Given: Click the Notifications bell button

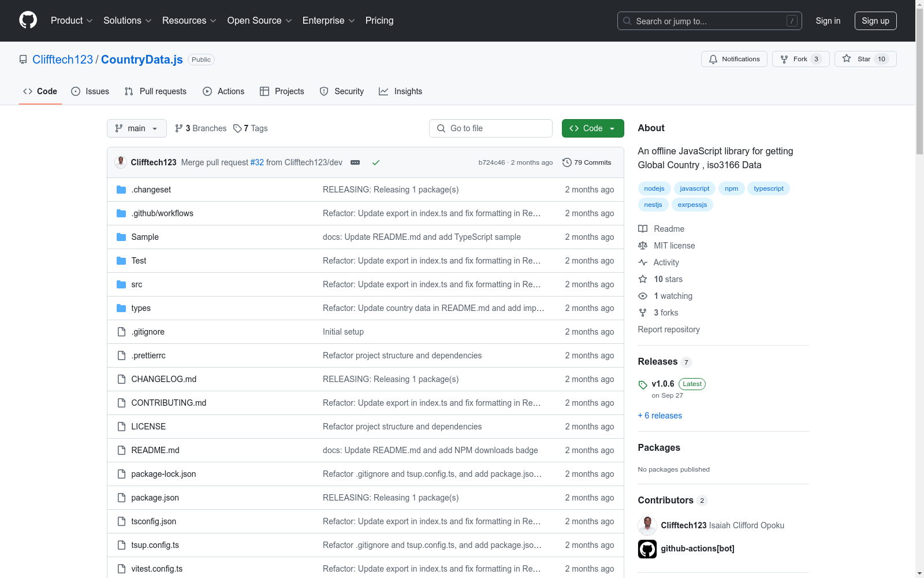Looking at the screenshot, I should [734, 59].
